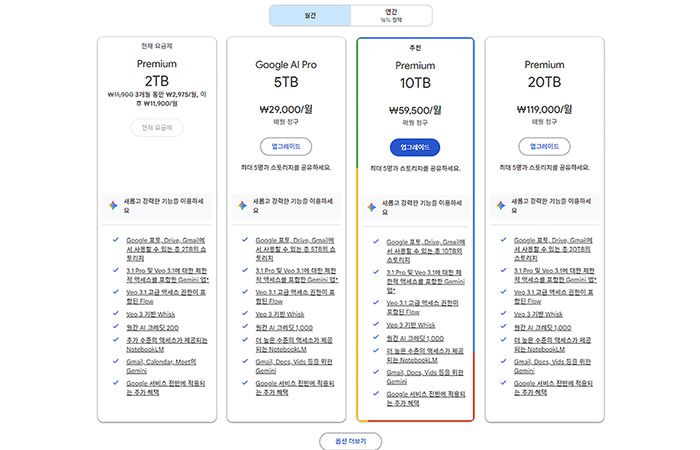The height and width of the screenshot is (450, 700).
Task: Click the sparkle icon in the 10TB plan card
Action: coord(373,209)
